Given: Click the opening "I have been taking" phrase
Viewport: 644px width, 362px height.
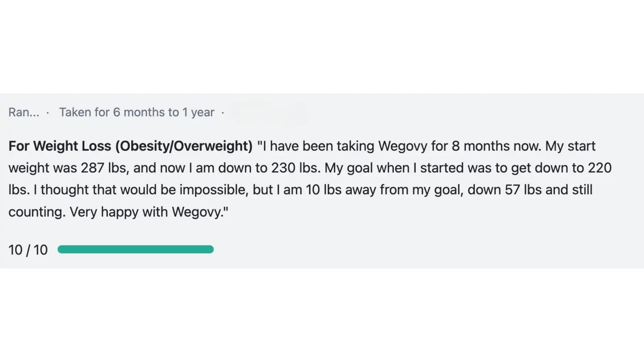Looking at the screenshot, I should point(302,146).
